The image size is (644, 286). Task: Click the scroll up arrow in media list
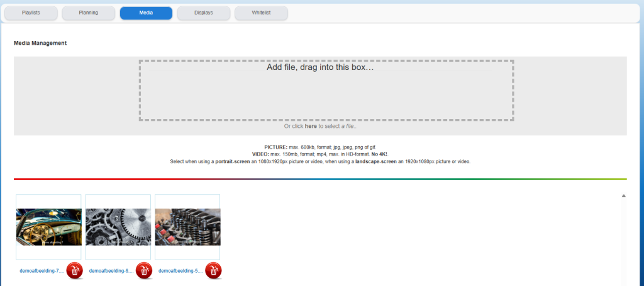[x=623, y=196]
